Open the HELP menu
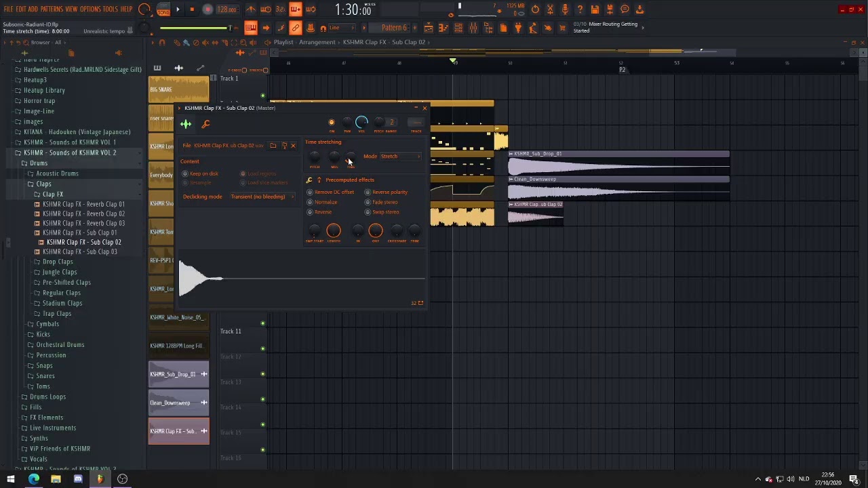868x488 pixels. [127, 9]
